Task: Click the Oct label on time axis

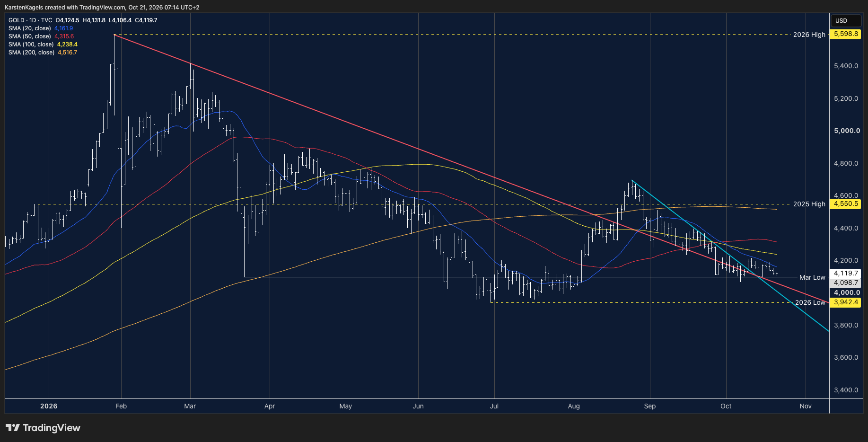Action: 726,406
